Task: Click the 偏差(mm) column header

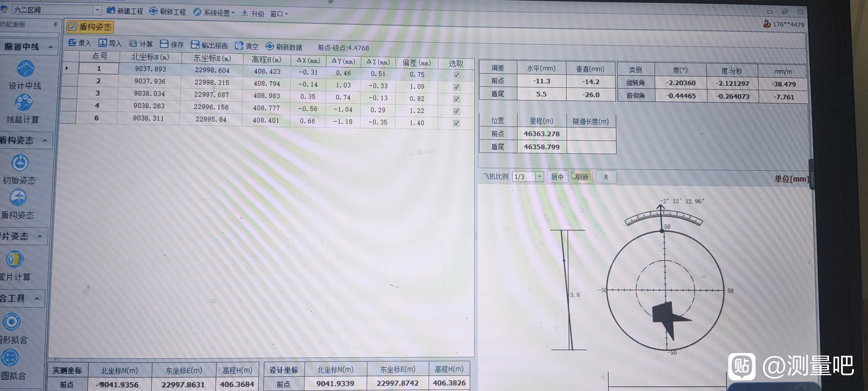Action: [x=416, y=63]
